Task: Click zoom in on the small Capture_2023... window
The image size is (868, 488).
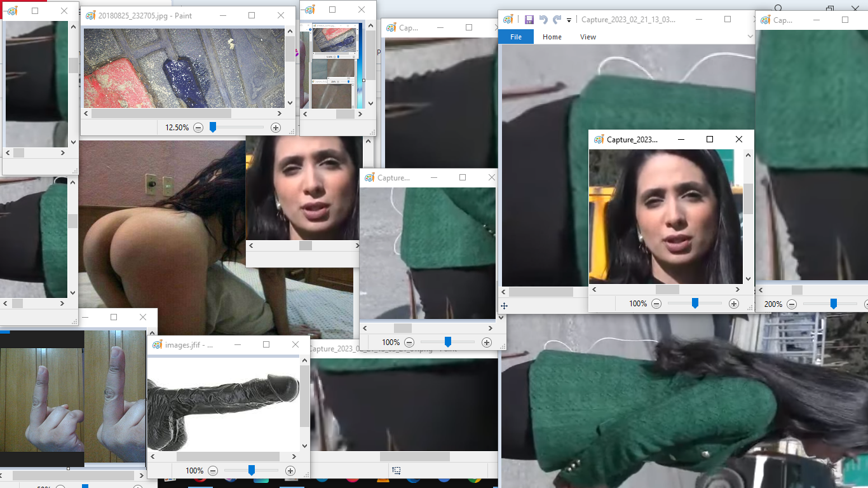Action: [x=734, y=304]
